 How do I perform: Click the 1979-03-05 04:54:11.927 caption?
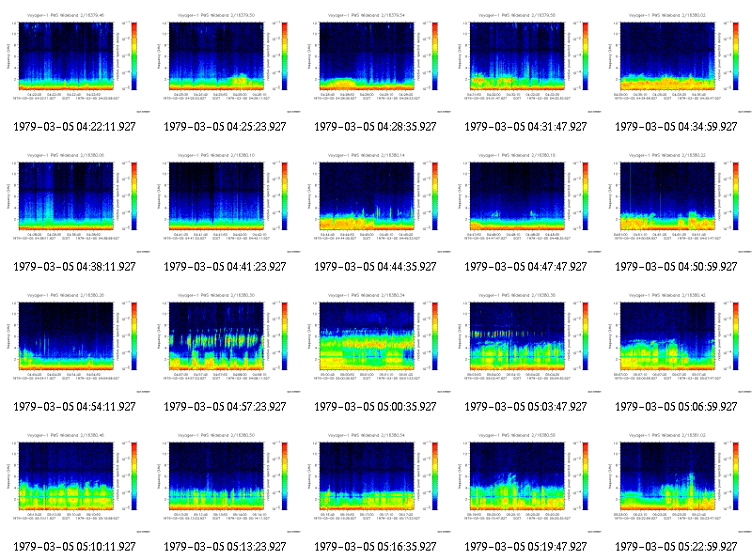pyautogui.click(x=74, y=407)
